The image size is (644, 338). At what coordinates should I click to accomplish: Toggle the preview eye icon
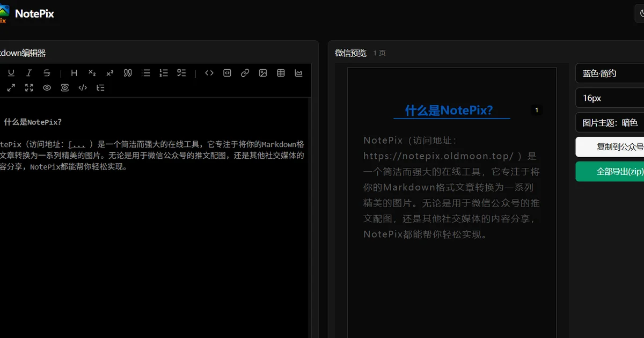[47, 87]
